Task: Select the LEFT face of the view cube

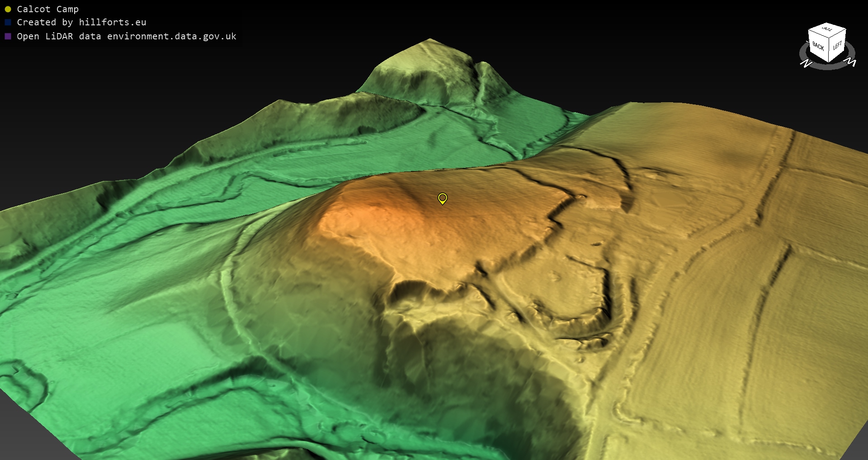Action: [x=837, y=46]
